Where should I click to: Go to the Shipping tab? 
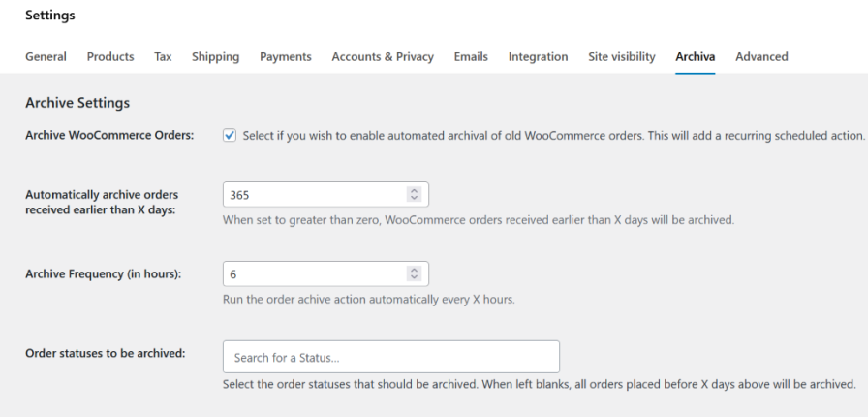pos(215,57)
